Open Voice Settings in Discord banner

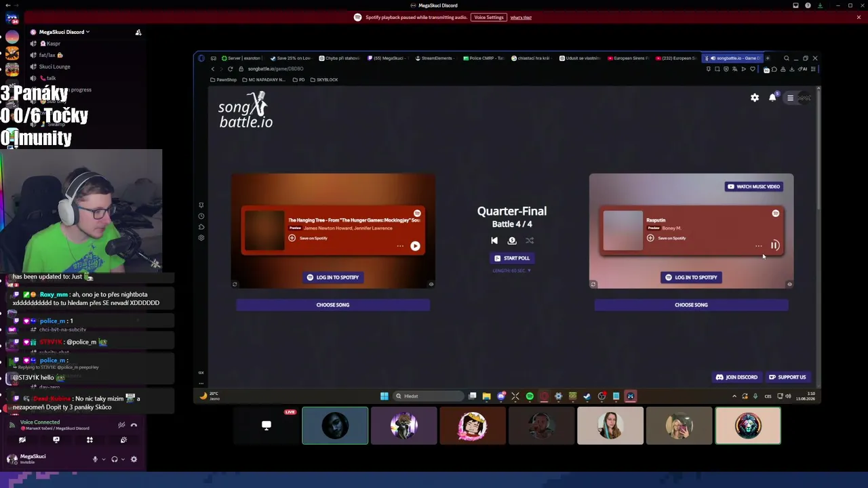pos(489,17)
